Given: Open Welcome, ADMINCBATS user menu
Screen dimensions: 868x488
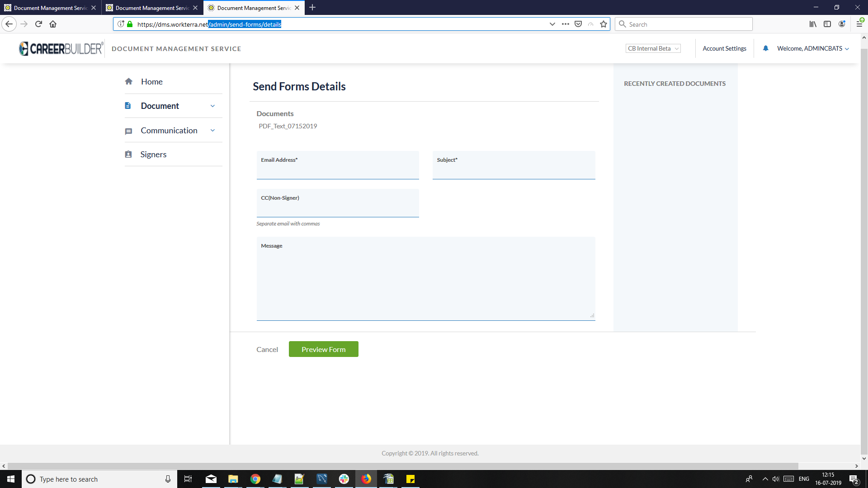Looking at the screenshot, I should click(813, 48).
